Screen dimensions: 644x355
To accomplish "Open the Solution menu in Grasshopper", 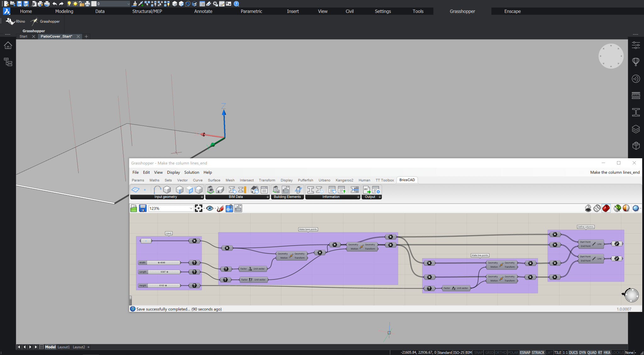I will [192, 172].
